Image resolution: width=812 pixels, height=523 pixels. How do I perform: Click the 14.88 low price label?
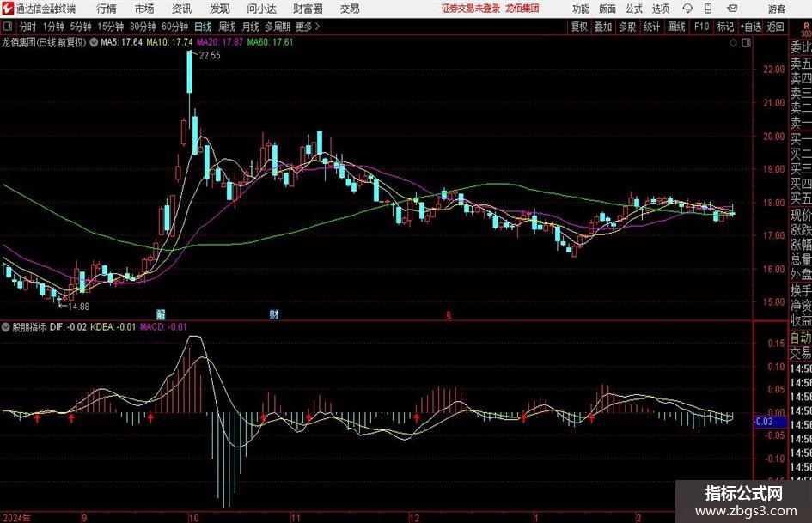[x=79, y=307]
